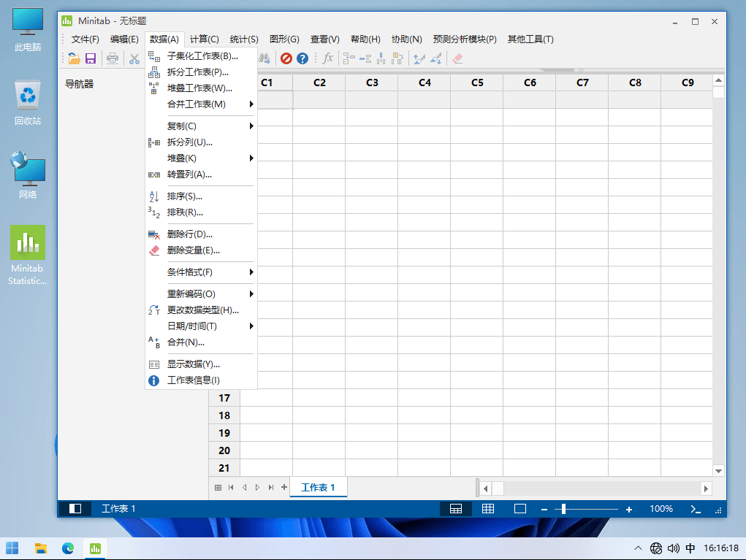Select column header C9

(688, 83)
